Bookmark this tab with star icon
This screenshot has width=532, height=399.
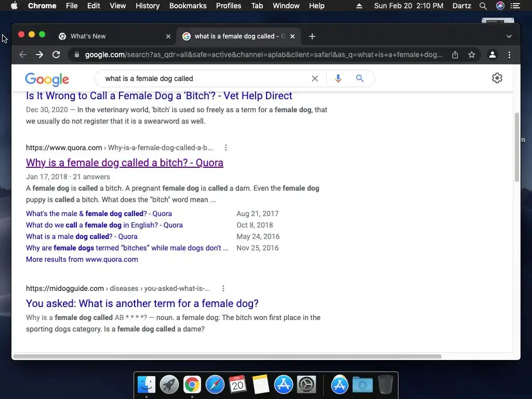pos(472,55)
